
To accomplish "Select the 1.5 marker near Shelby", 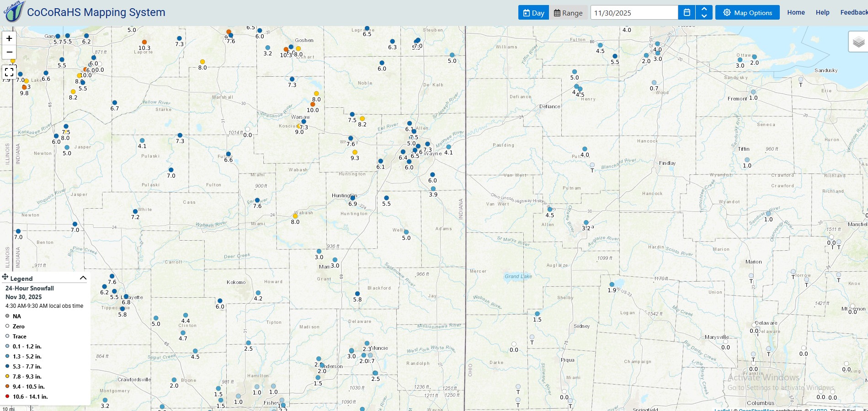I will pyautogui.click(x=537, y=314).
